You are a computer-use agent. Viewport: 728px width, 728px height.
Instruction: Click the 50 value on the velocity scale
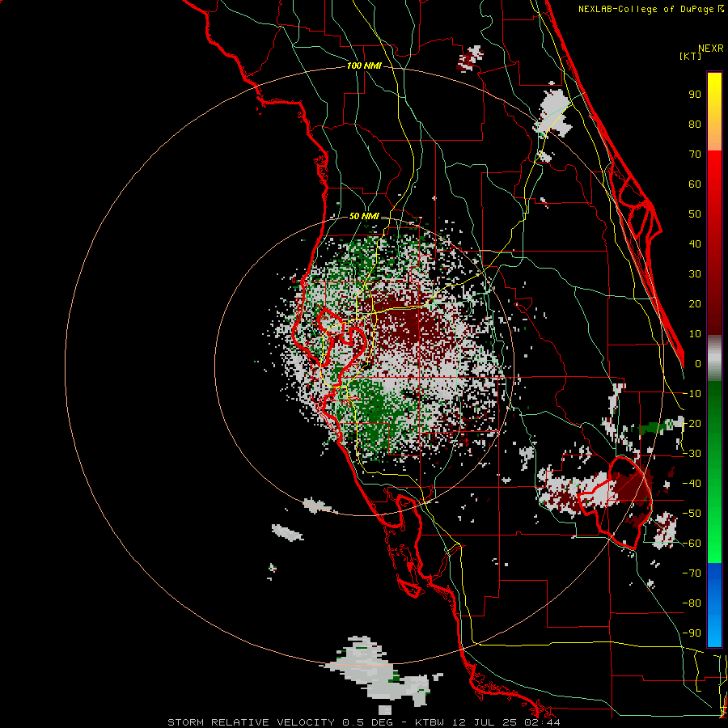tap(695, 214)
